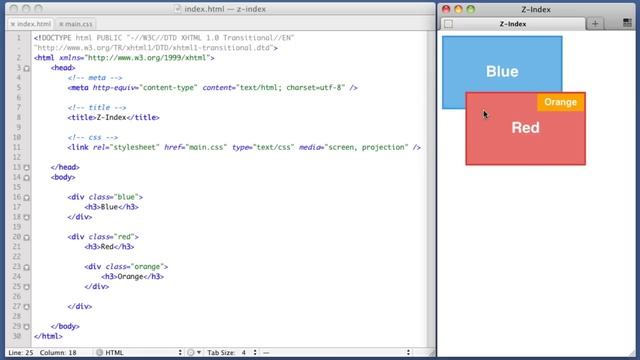
Task: Click the Orange box in the browser
Action: point(560,102)
